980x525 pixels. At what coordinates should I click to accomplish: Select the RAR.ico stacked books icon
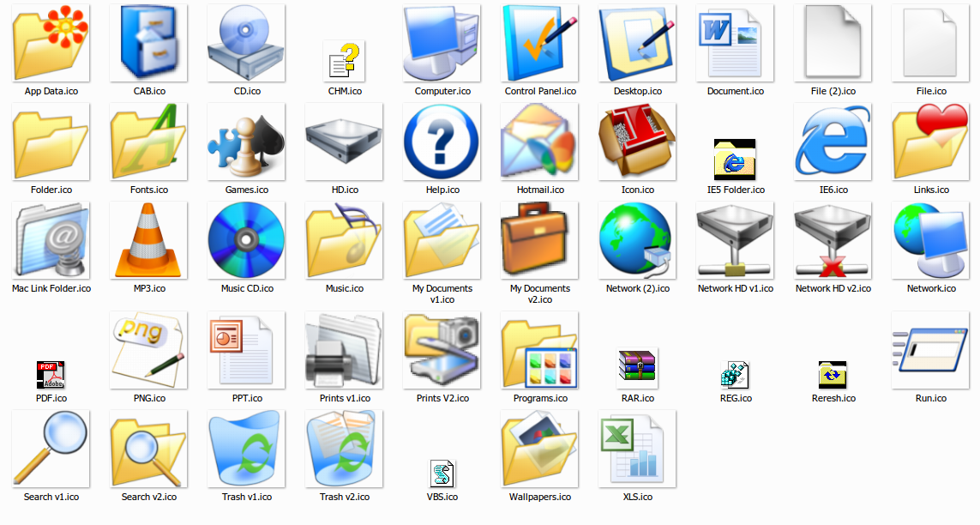638,368
